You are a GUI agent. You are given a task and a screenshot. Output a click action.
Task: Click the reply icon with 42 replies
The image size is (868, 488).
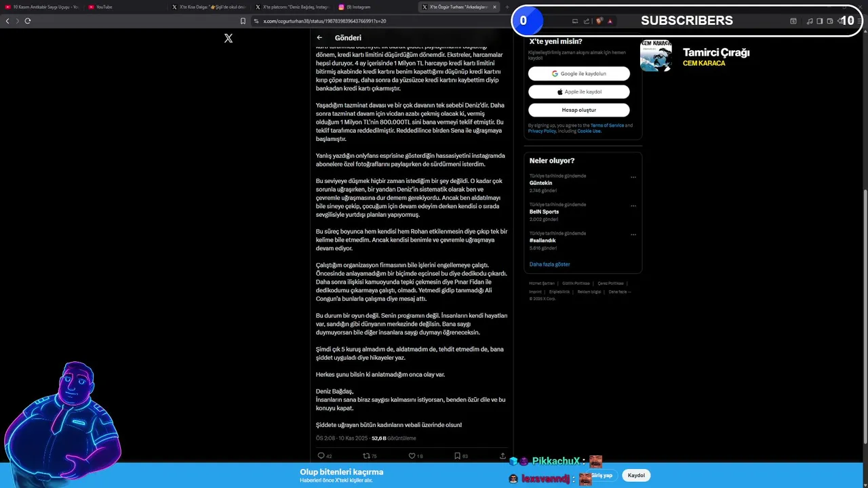pyautogui.click(x=321, y=456)
